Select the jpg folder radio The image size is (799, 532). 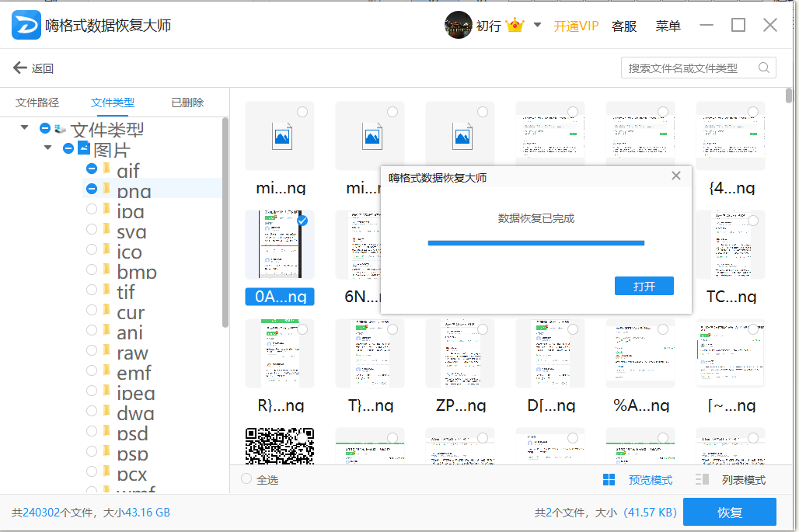coord(92,209)
